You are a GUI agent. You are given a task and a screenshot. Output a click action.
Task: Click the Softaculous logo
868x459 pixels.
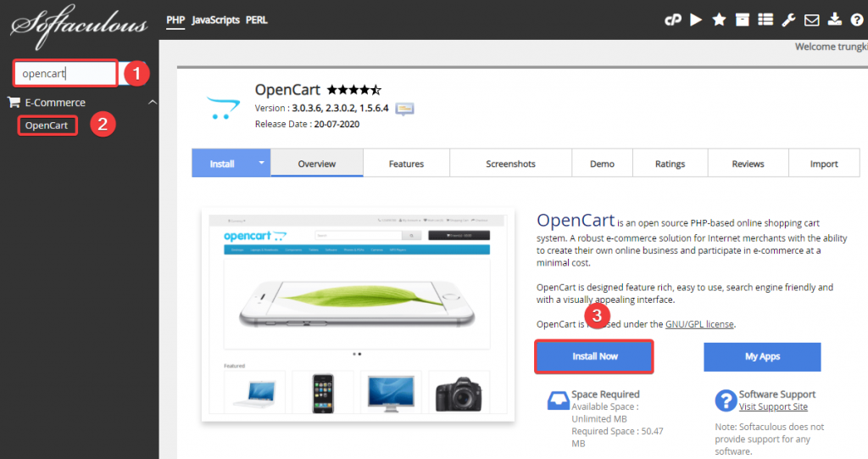79,25
